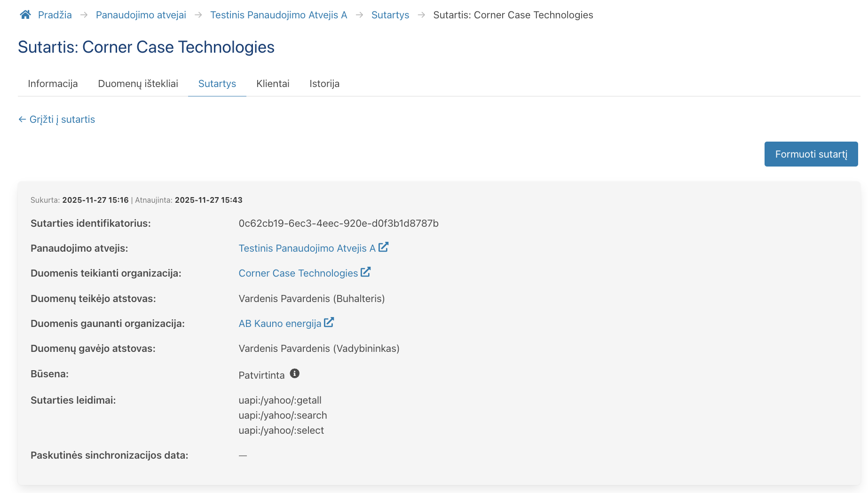Click the current breadcrumb Sutartis: Corner Case Technologies
The width and height of the screenshot is (868, 493).
[513, 15]
